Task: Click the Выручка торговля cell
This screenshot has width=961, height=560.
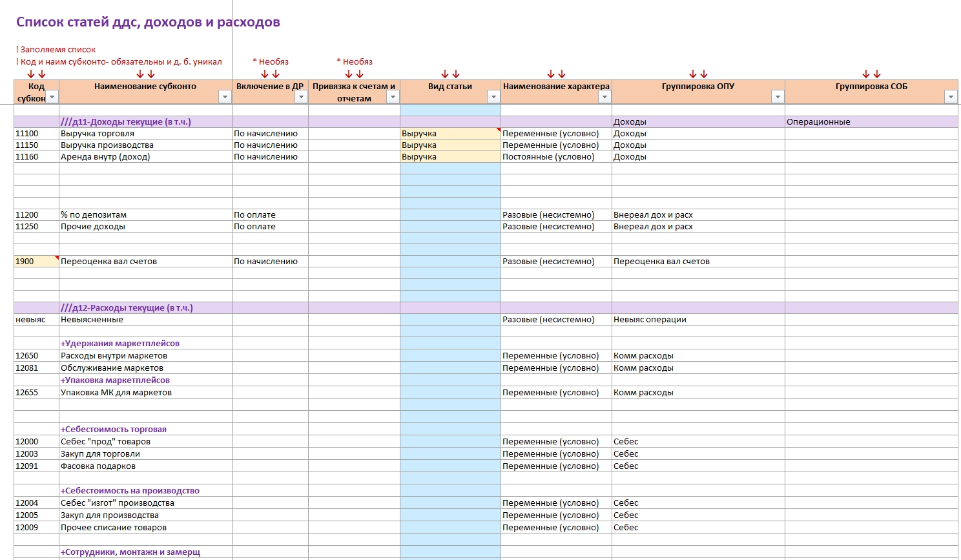Action: pos(145,134)
